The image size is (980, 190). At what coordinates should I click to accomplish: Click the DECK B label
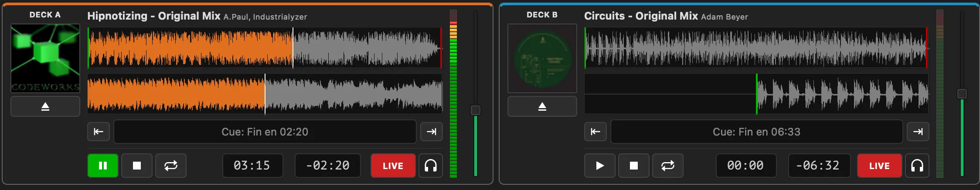pos(542,15)
